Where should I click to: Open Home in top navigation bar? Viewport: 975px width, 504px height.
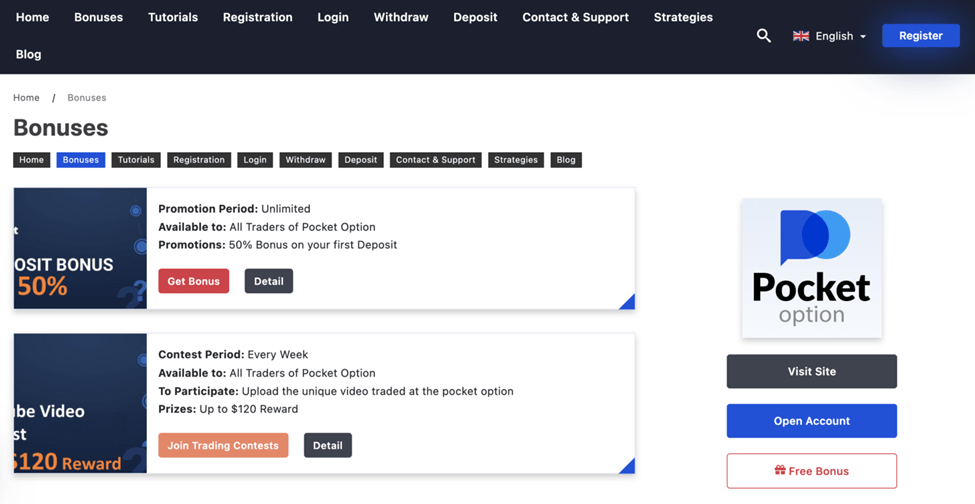click(32, 17)
